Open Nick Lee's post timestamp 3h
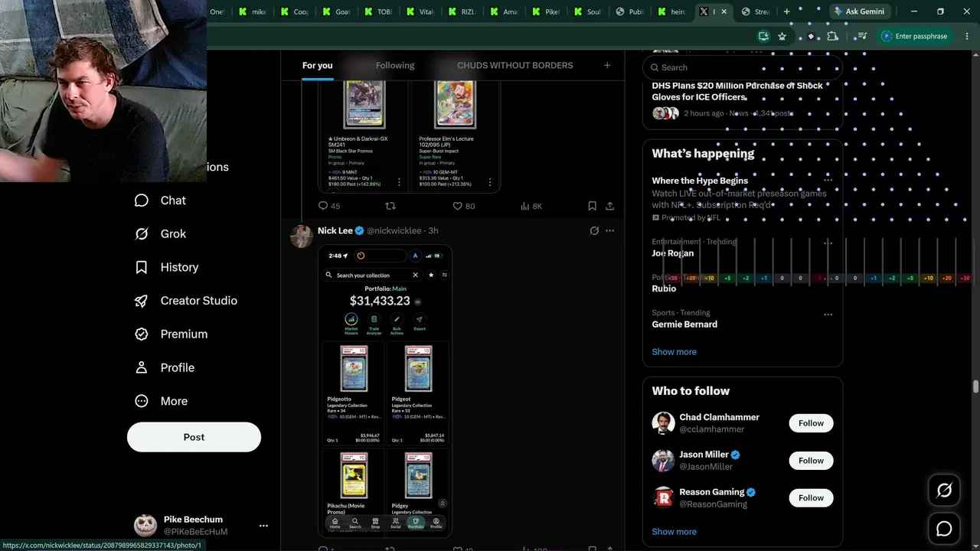This screenshot has width=980, height=551. tap(433, 230)
